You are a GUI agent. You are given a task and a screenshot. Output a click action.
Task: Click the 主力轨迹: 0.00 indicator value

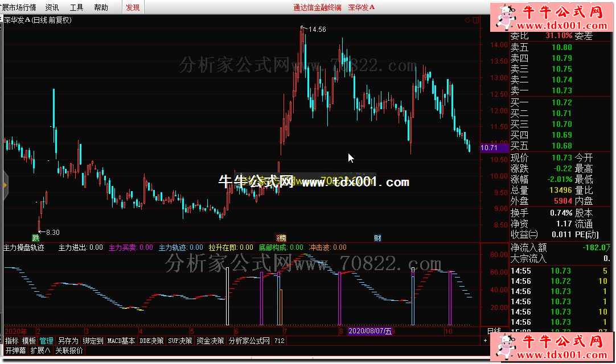click(180, 248)
